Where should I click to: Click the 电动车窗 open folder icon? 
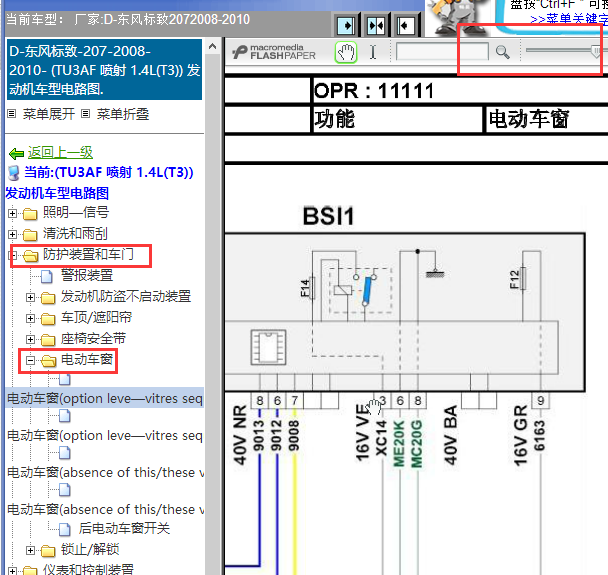pyautogui.click(x=48, y=361)
